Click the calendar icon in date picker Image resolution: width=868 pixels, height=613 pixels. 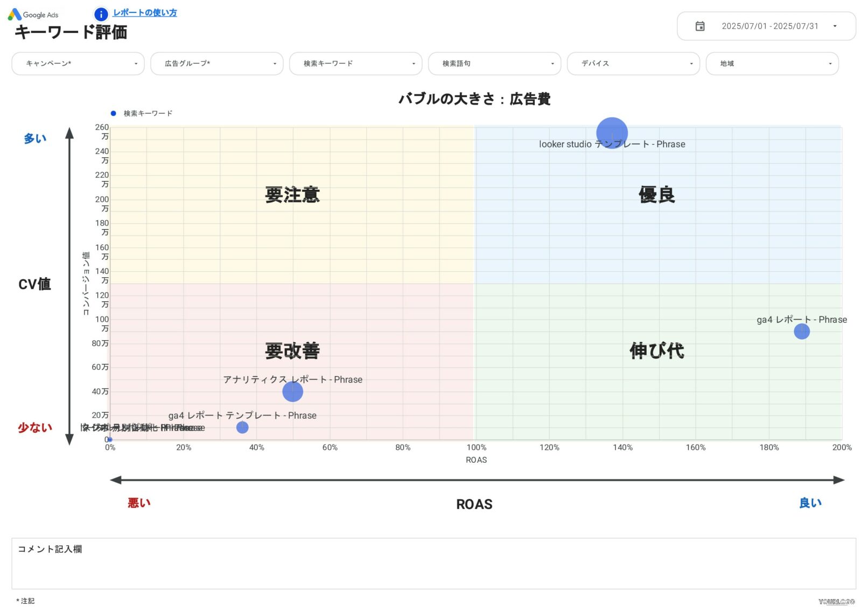pyautogui.click(x=700, y=26)
